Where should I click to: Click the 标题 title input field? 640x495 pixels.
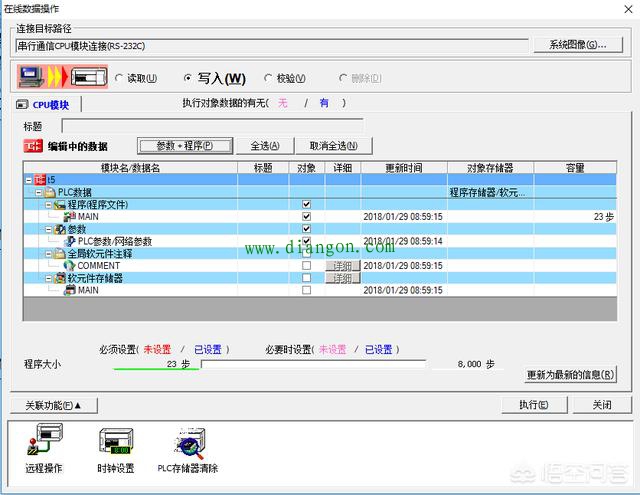tap(212, 126)
